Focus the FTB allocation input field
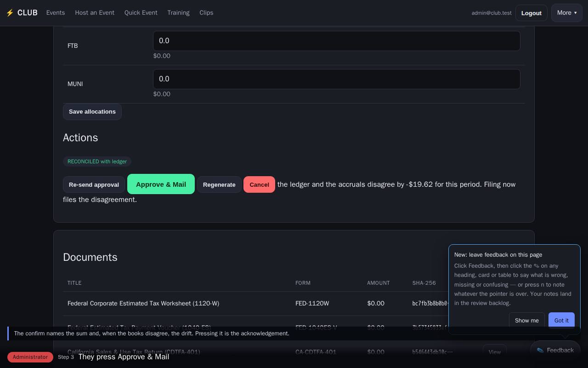Image resolution: width=588 pixels, height=368 pixels. pyautogui.click(x=336, y=41)
